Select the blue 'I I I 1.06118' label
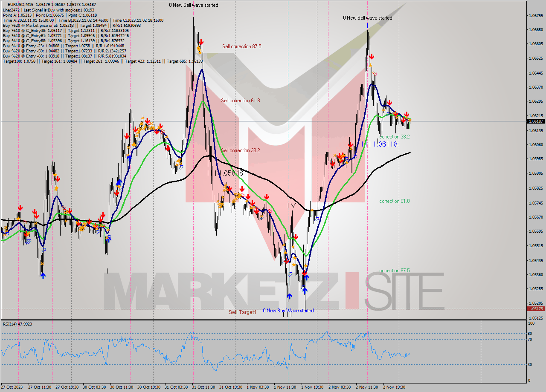Screen dimensions: 546x392 click(x=380, y=144)
